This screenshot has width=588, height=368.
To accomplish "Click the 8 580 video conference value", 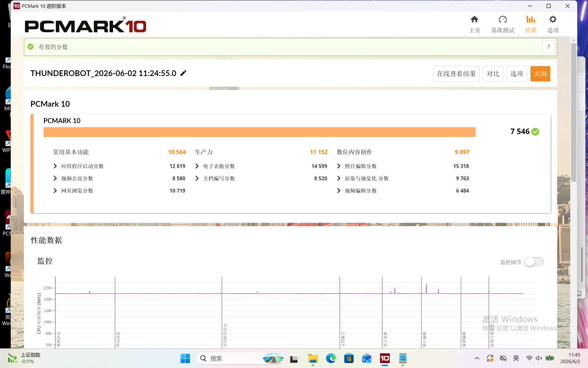I will pyautogui.click(x=179, y=178).
